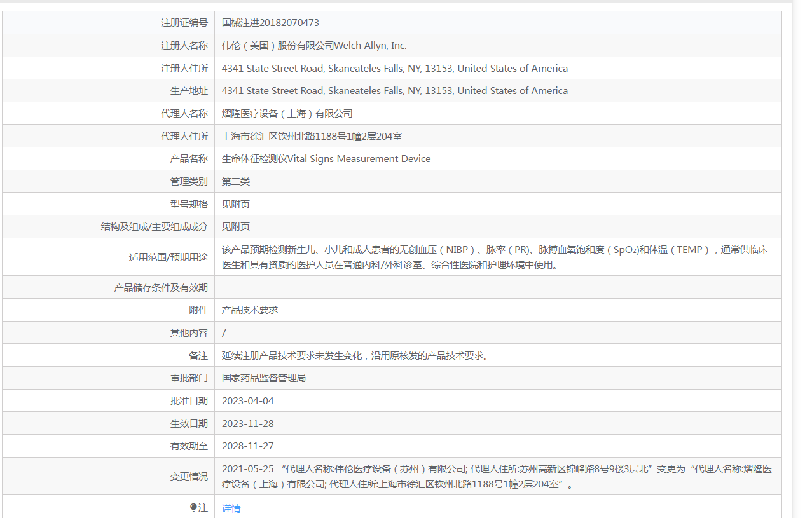This screenshot has width=812, height=518.
Task: Select the 第二类 value
Action: (236, 182)
